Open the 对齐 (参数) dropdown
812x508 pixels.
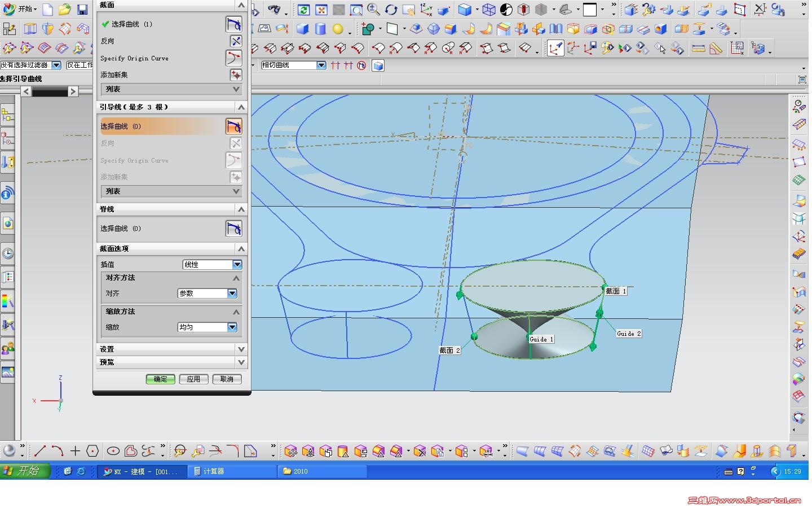coord(232,294)
